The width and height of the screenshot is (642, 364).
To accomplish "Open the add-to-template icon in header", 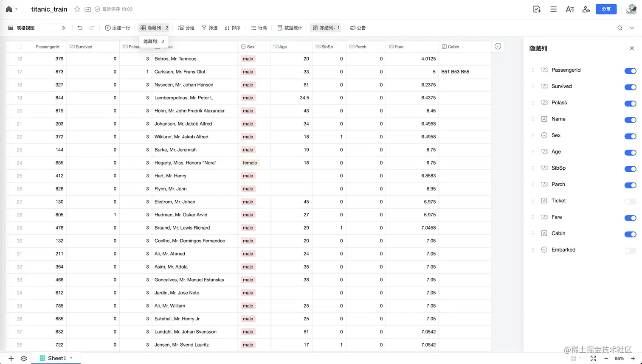I will pyautogui.click(x=537, y=9).
